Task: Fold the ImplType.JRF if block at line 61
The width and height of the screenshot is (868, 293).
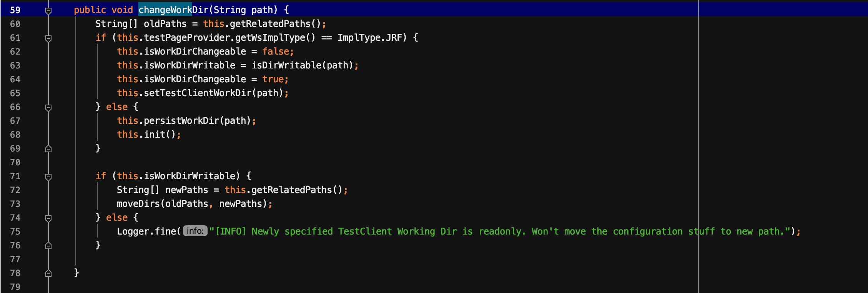Action: (48, 38)
